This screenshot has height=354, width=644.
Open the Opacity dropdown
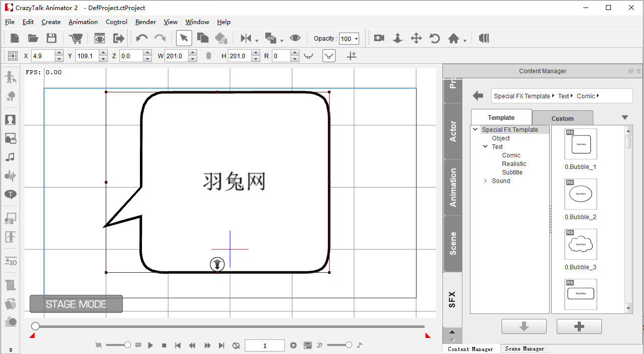click(x=356, y=39)
